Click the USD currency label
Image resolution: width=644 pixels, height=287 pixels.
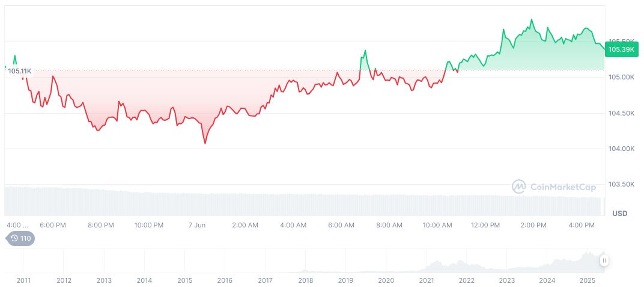click(619, 214)
